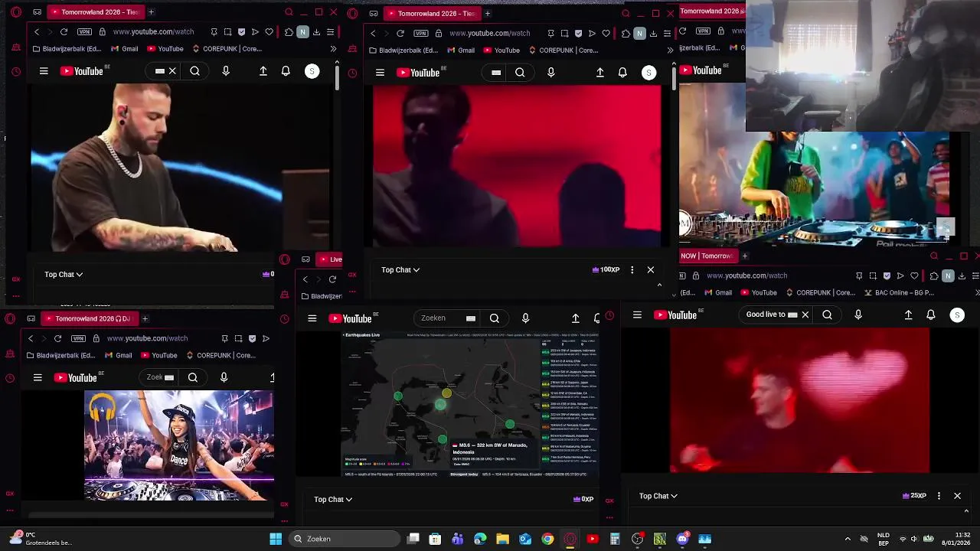The image size is (980, 551).
Task: Clear 'Good live to' search text
Action: click(x=805, y=315)
